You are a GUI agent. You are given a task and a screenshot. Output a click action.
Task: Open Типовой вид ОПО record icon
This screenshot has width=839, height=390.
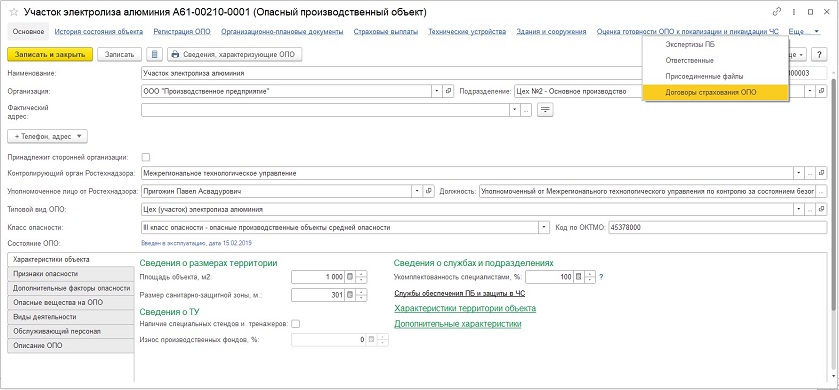822,209
